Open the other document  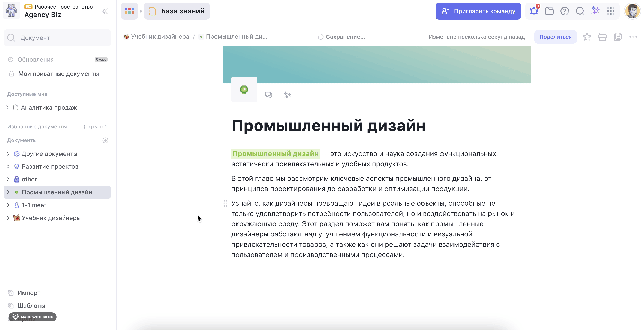point(29,179)
